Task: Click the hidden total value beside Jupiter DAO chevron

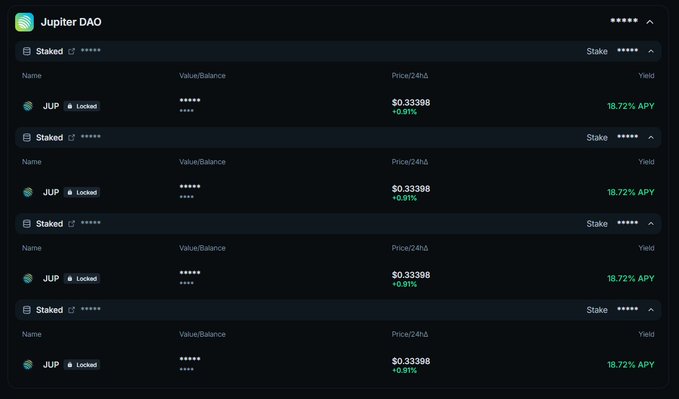Action: pos(624,20)
